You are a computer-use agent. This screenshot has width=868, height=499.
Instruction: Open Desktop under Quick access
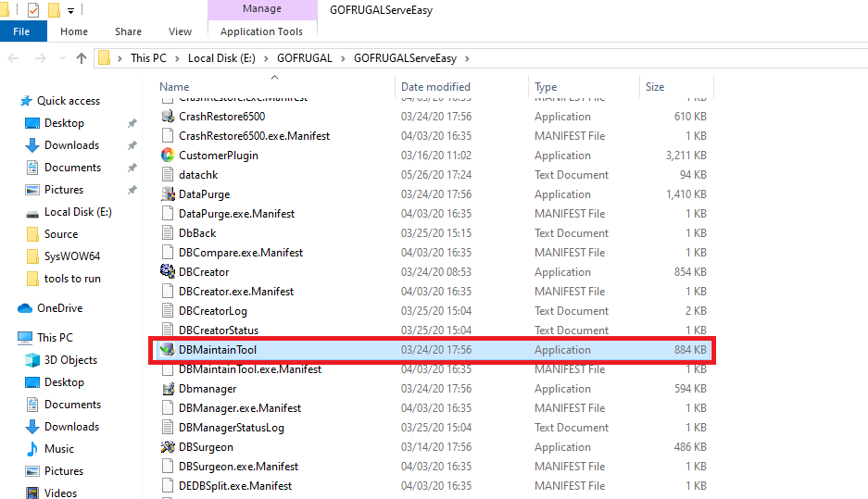click(x=55, y=123)
